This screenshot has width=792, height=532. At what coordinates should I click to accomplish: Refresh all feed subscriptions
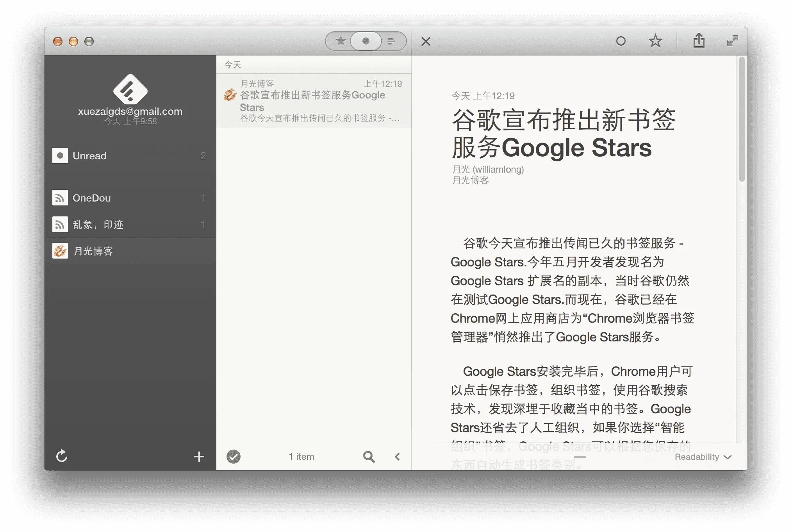(62, 456)
